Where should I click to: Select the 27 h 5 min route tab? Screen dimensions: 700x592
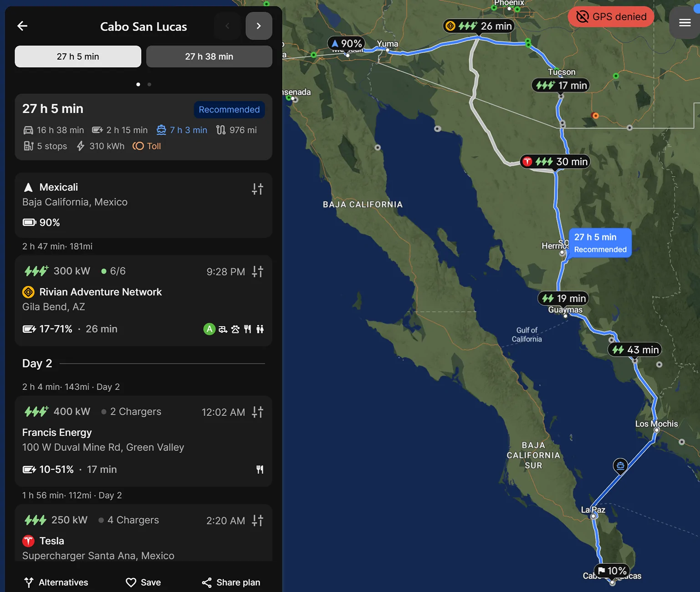pos(78,56)
